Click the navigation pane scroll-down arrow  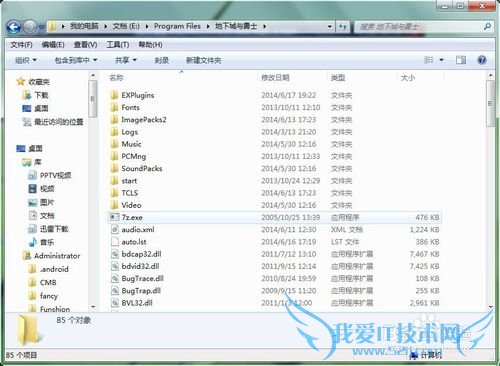[93, 307]
